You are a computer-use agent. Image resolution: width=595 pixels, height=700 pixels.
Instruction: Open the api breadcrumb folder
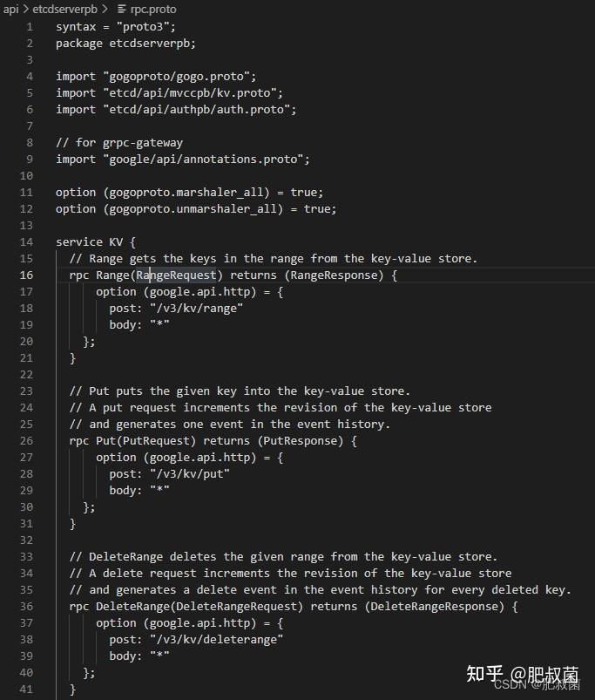[x=11, y=9]
